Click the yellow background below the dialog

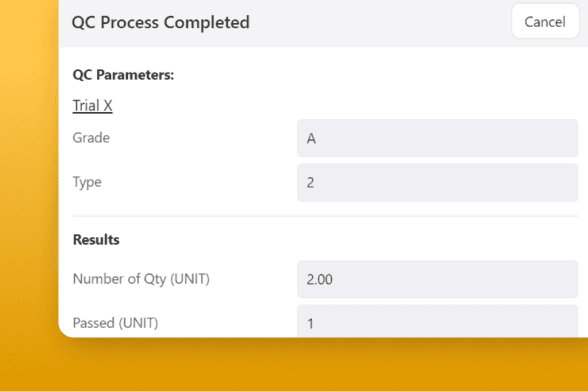point(294,365)
